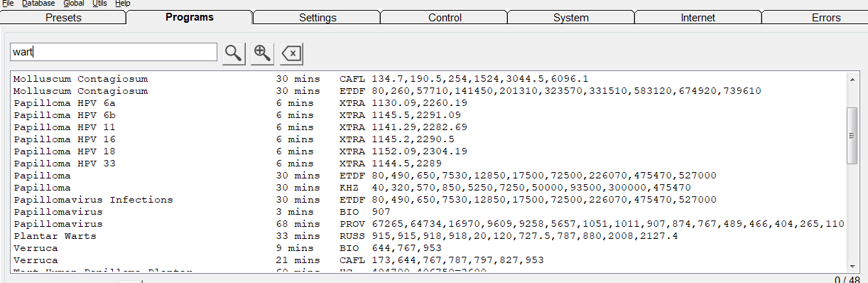Viewport: 868px width, 283px height.
Task: Select Papilloma HPV 6b row
Action: (x=428, y=115)
